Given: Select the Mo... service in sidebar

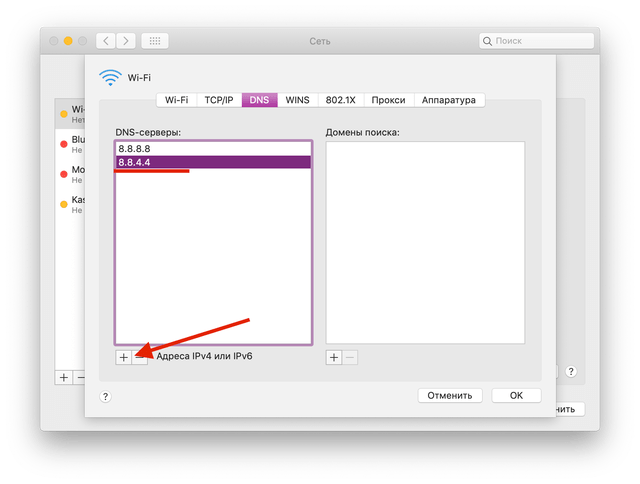Looking at the screenshot, I should tap(70, 174).
